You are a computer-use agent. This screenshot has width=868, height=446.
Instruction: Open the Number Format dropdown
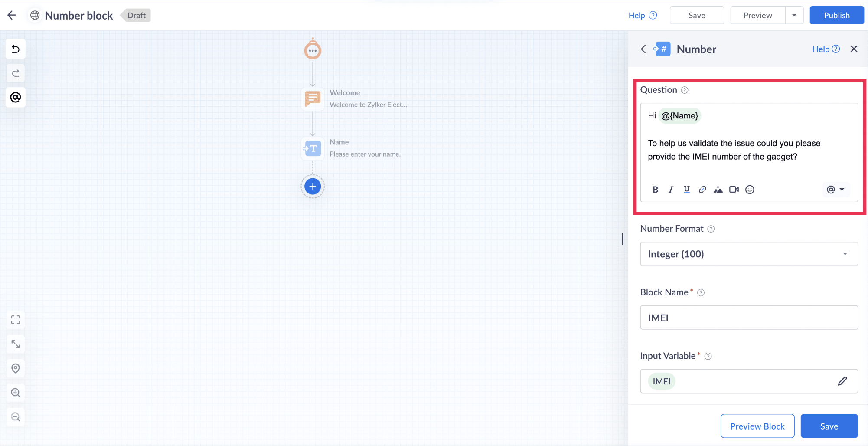749,254
